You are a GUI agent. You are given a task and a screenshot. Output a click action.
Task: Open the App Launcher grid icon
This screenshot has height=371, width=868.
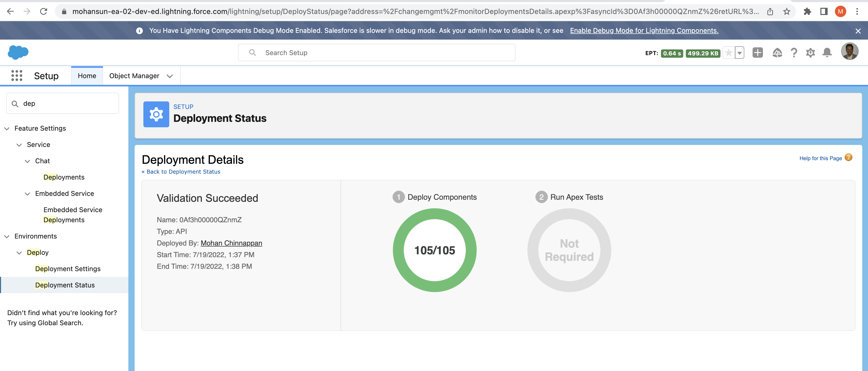coord(17,76)
